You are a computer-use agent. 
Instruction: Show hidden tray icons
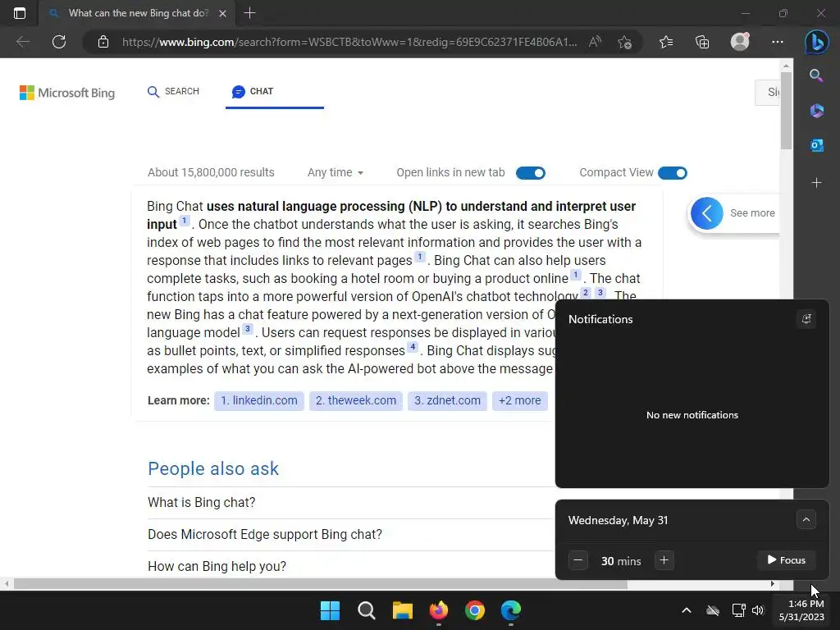click(687, 610)
